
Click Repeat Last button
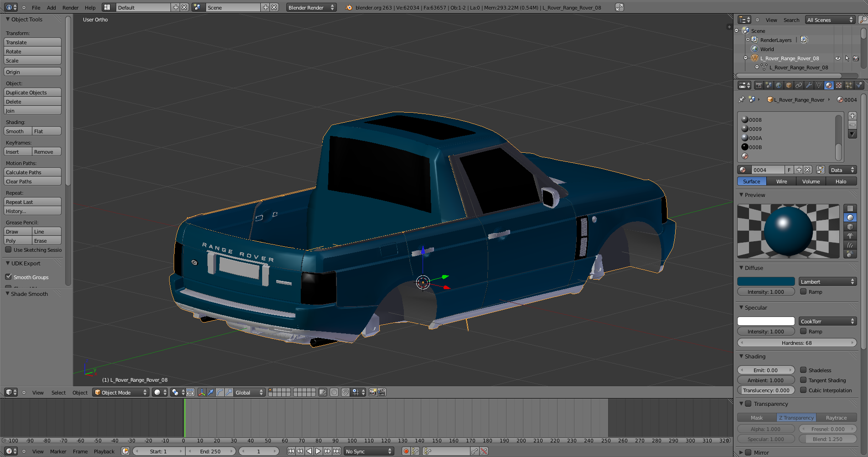tap(32, 202)
